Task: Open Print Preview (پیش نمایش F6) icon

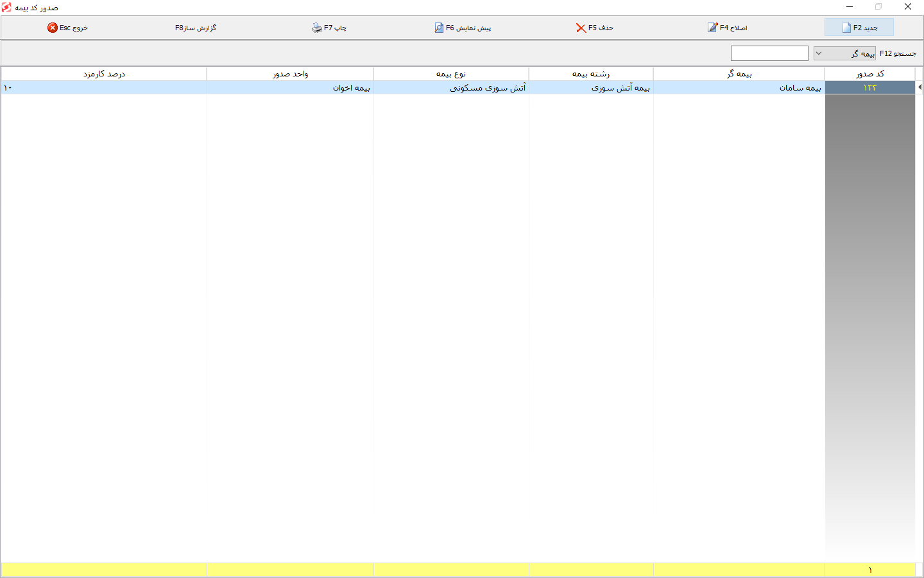Action: pos(439,28)
